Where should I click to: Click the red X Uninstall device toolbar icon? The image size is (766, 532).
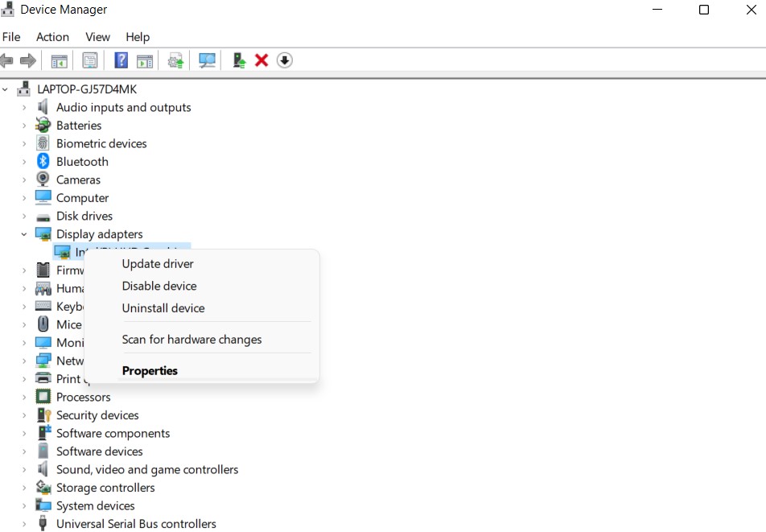(262, 60)
